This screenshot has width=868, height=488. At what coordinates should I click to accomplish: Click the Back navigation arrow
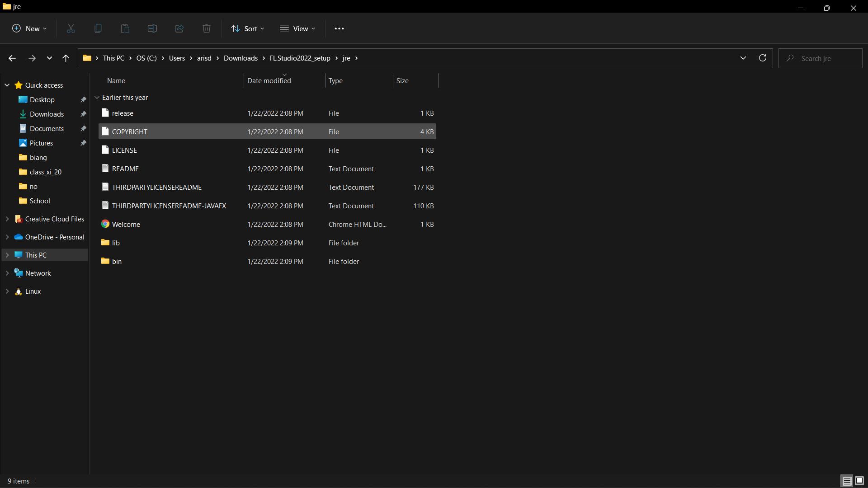click(12, 58)
